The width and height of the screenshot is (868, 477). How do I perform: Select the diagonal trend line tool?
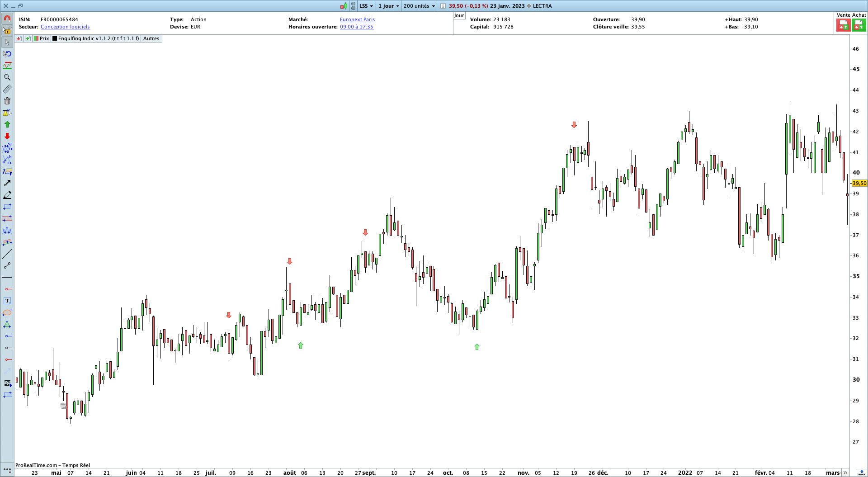[7, 254]
